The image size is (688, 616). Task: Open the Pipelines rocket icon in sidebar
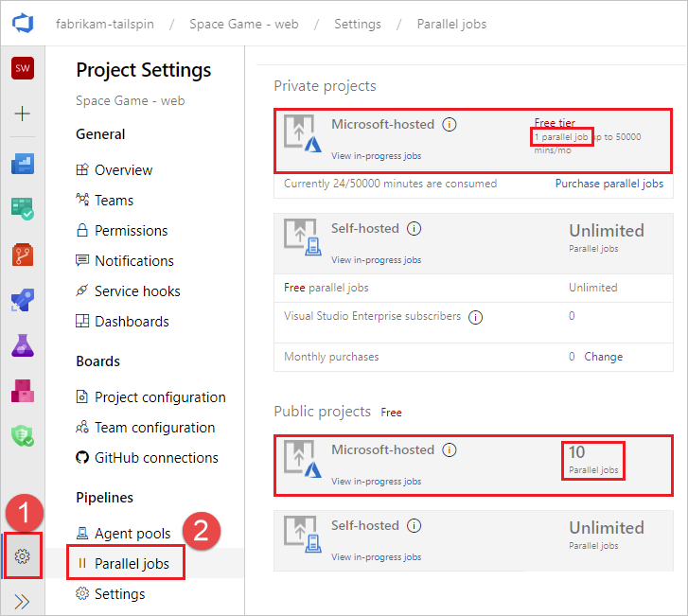coord(23,299)
